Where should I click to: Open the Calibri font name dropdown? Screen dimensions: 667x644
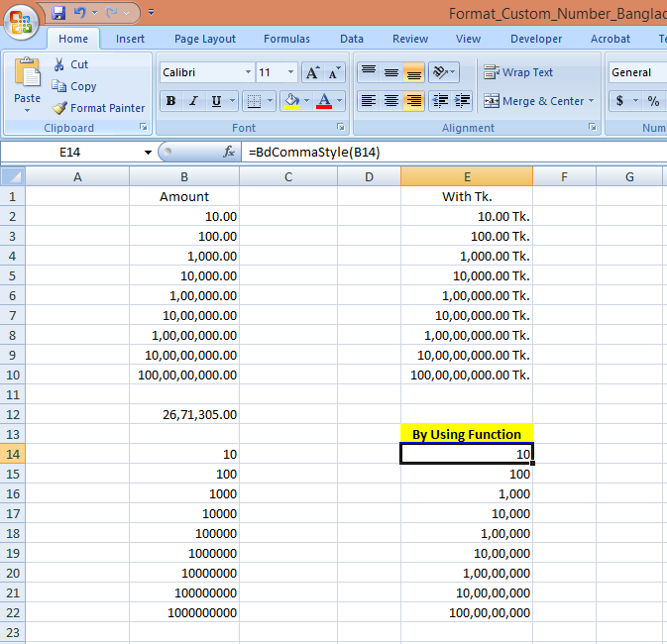(x=248, y=72)
